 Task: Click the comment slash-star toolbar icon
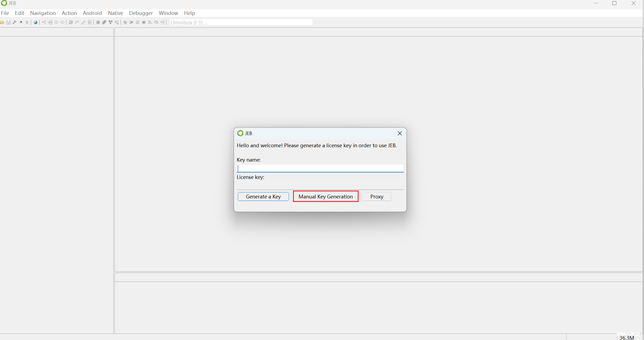click(x=77, y=22)
